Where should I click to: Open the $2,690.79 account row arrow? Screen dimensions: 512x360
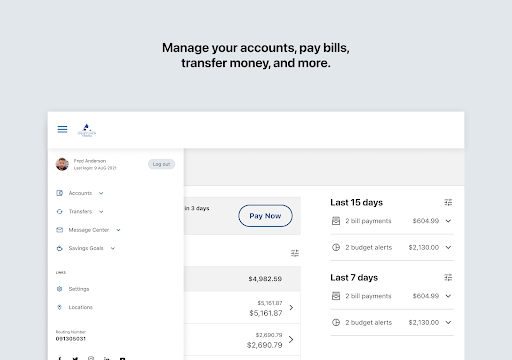tap(291, 339)
